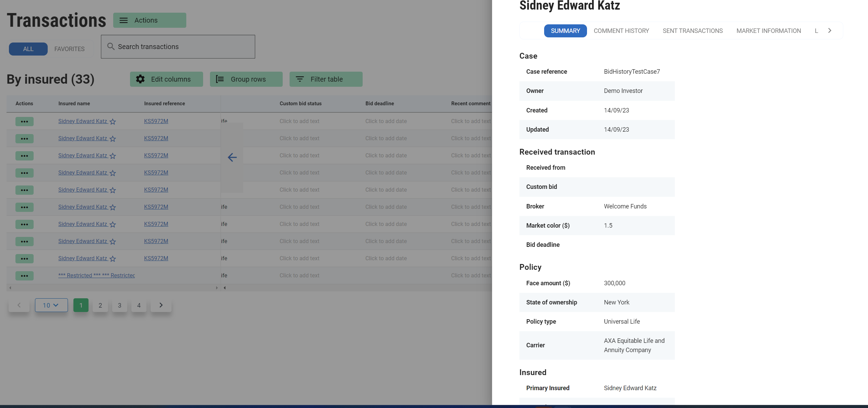Open three-dot actions menu for first row
Image resolution: width=868 pixels, height=408 pixels.
[24, 121]
